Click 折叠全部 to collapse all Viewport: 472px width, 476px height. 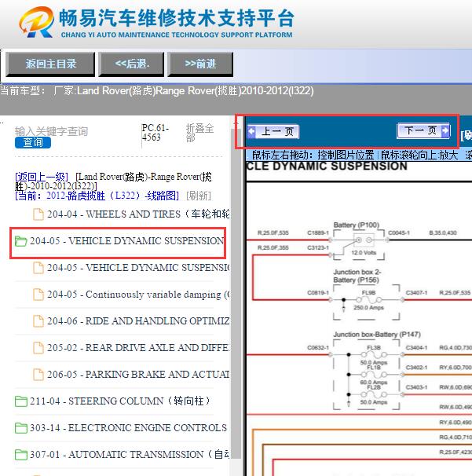click(x=199, y=133)
